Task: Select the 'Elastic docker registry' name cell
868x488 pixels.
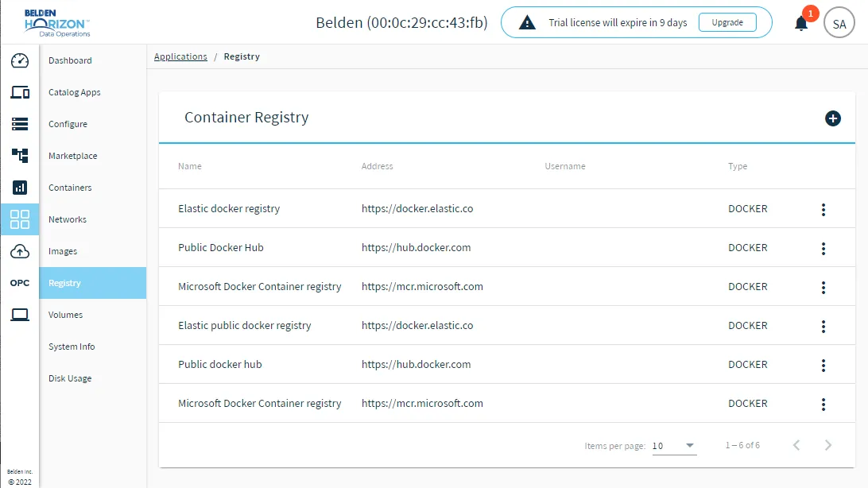Action: pos(229,208)
